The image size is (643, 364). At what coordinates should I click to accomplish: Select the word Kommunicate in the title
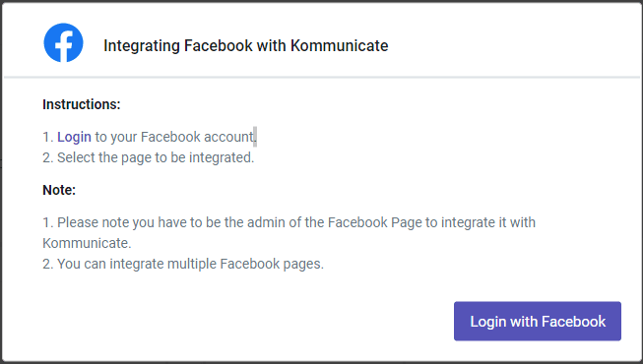point(339,45)
